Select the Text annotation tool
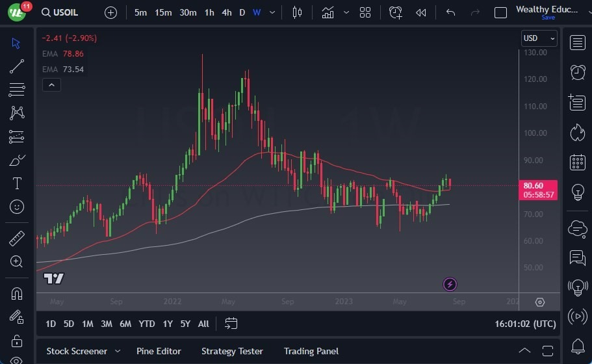Image resolution: width=592 pixels, height=364 pixels. coord(17,183)
